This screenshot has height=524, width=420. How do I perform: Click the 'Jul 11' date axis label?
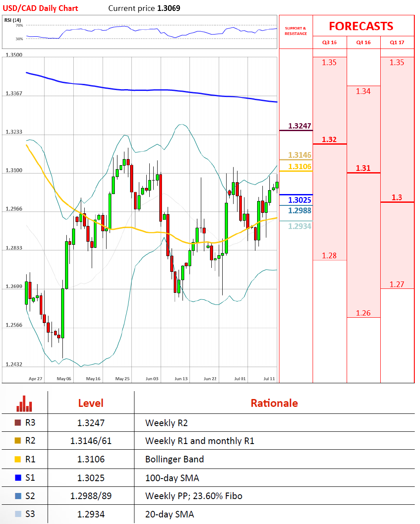pyautogui.click(x=269, y=378)
